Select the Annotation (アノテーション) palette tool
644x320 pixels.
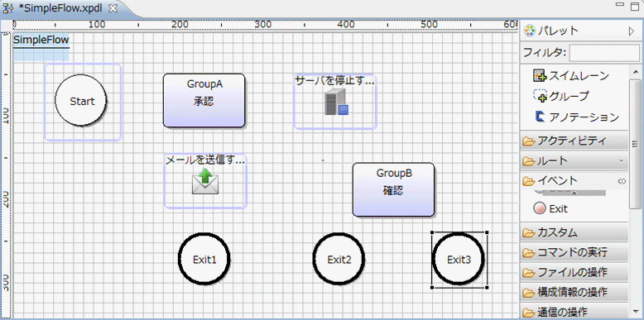point(577,117)
